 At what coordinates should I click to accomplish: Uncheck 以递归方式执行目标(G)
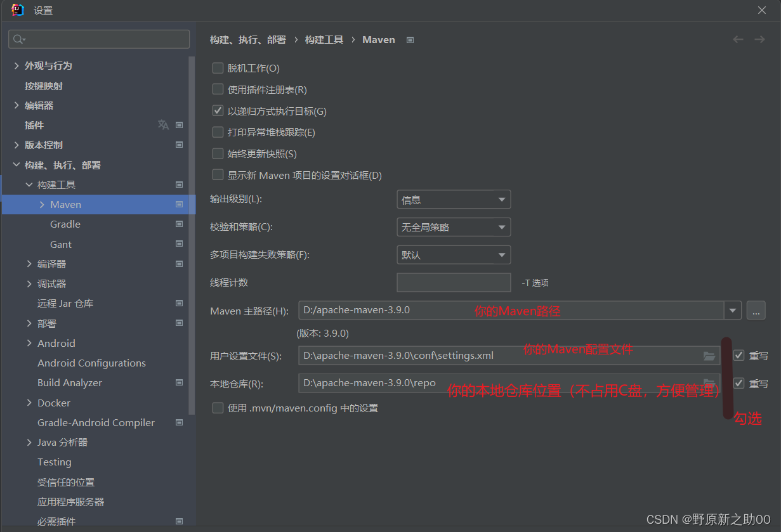point(218,110)
